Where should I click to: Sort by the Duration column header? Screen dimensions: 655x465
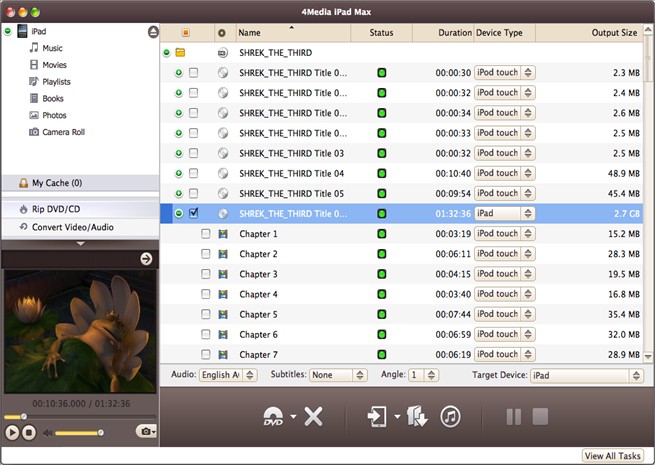442,33
